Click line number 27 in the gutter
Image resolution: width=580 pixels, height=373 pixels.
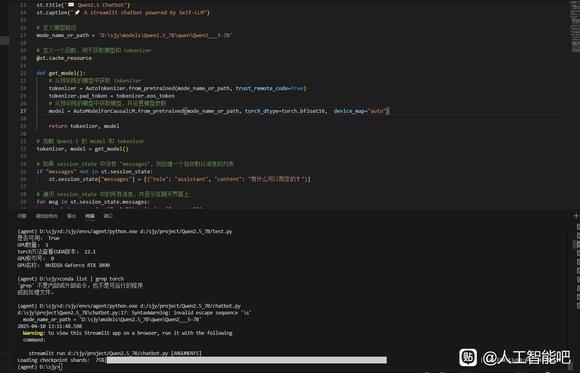(23, 111)
